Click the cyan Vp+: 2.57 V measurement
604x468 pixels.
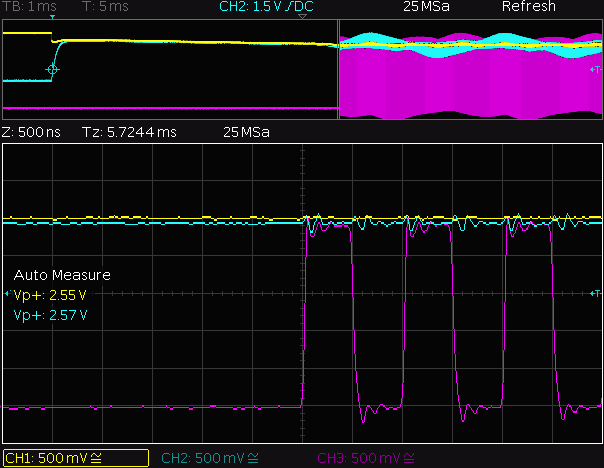click(50, 315)
